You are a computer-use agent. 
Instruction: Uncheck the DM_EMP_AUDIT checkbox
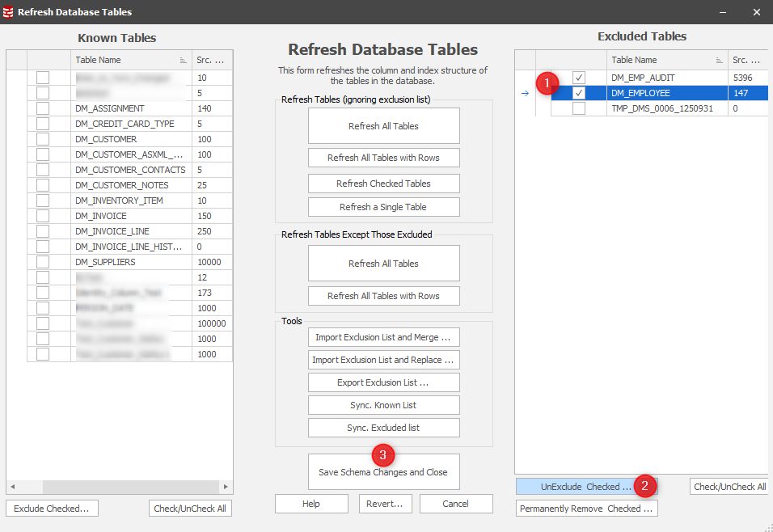(579, 78)
